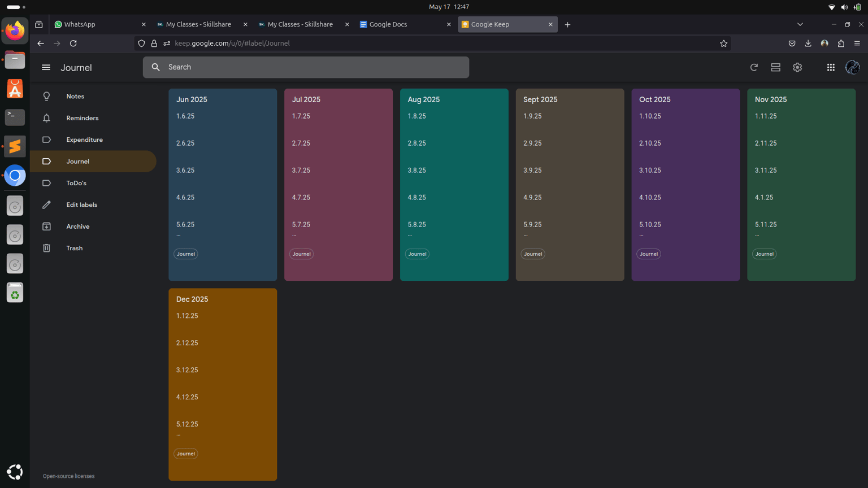The width and height of the screenshot is (868, 488).
Task: Open the Archive section
Action: (x=93, y=226)
